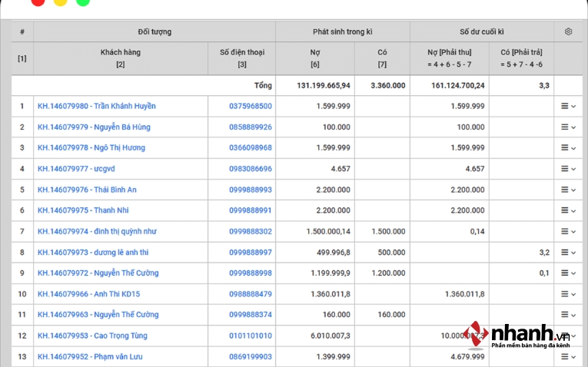Open customer link KH.146079980 - Trần Khánh Huyền
Screen dimensions: 588x367
coord(96,106)
